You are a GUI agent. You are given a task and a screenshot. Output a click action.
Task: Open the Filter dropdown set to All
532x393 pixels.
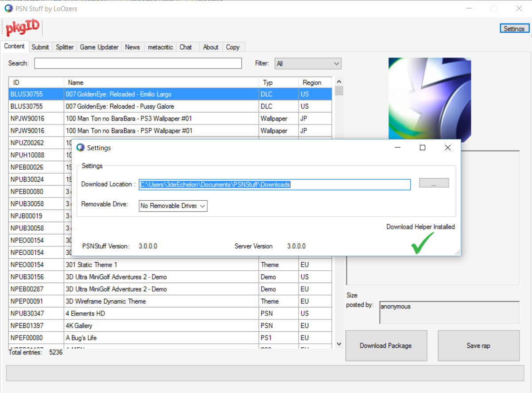tap(308, 64)
